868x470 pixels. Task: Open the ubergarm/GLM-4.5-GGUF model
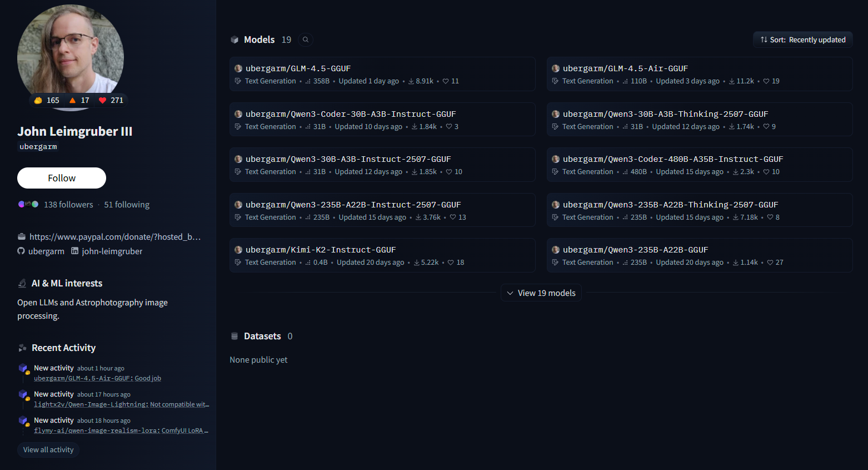(x=382, y=74)
